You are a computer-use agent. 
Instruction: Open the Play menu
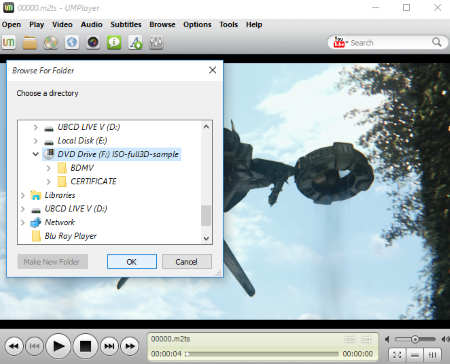point(37,25)
